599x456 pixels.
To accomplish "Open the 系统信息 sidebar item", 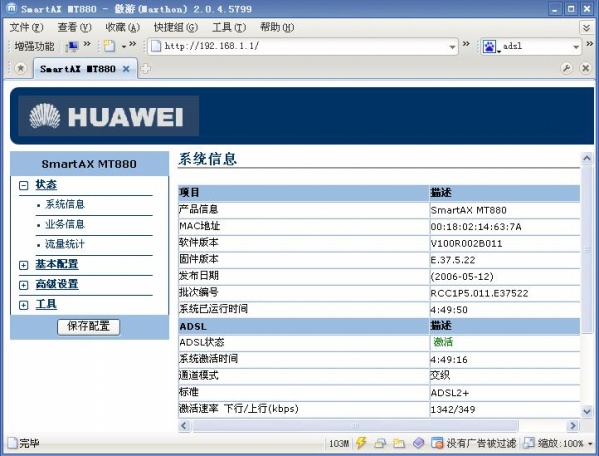I will coord(65,204).
